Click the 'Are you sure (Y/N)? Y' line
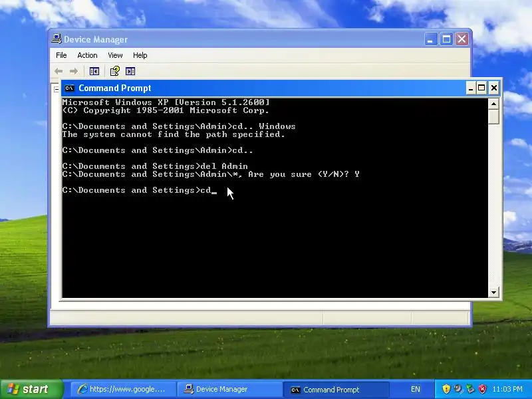 point(211,174)
